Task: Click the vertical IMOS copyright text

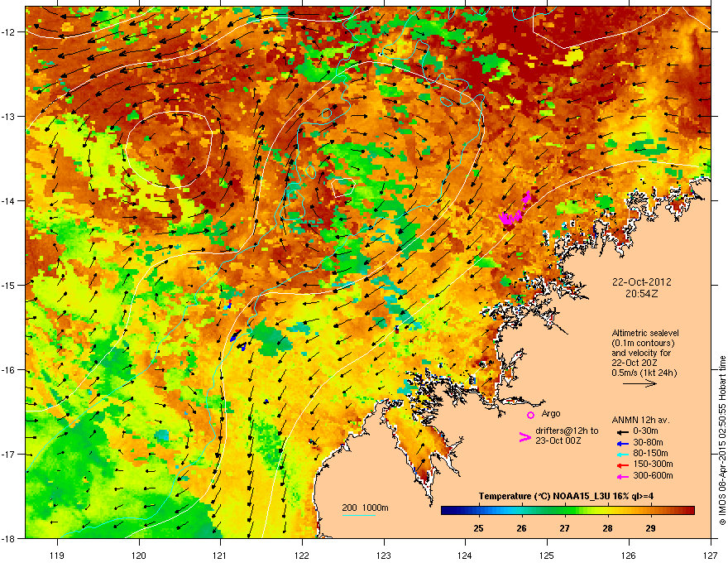Action: click(x=722, y=440)
